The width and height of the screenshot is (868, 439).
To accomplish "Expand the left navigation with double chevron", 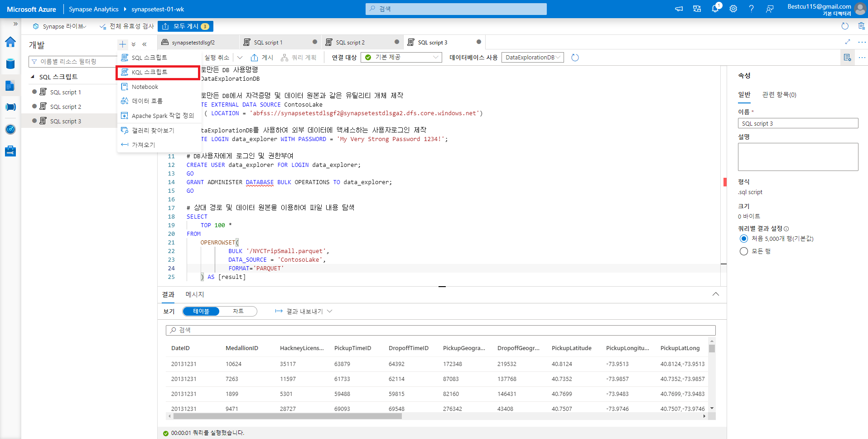I will click(15, 24).
